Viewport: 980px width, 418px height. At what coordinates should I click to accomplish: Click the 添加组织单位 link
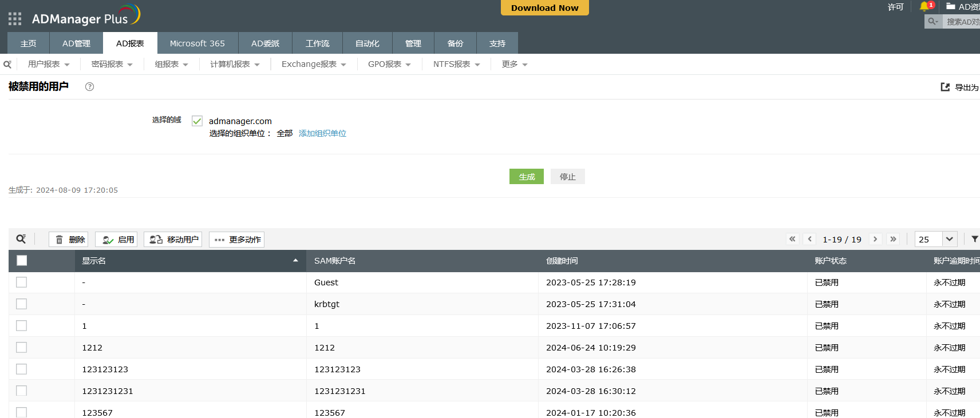[x=322, y=133]
